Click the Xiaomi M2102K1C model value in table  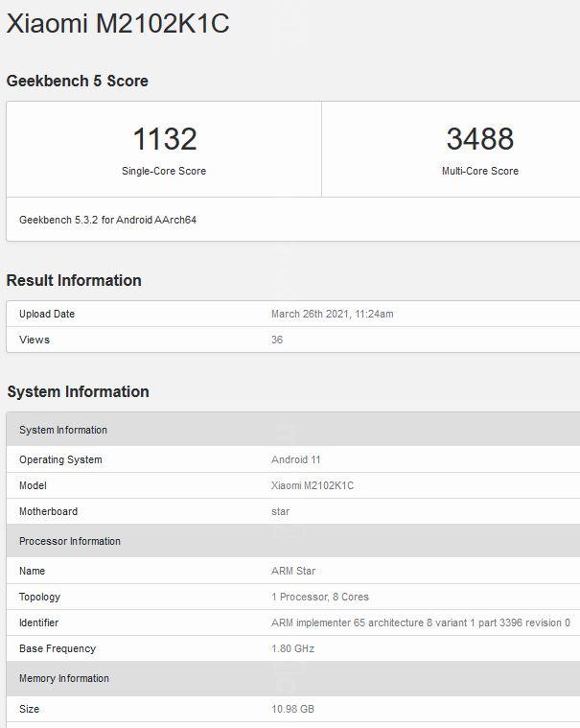[313, 485]
